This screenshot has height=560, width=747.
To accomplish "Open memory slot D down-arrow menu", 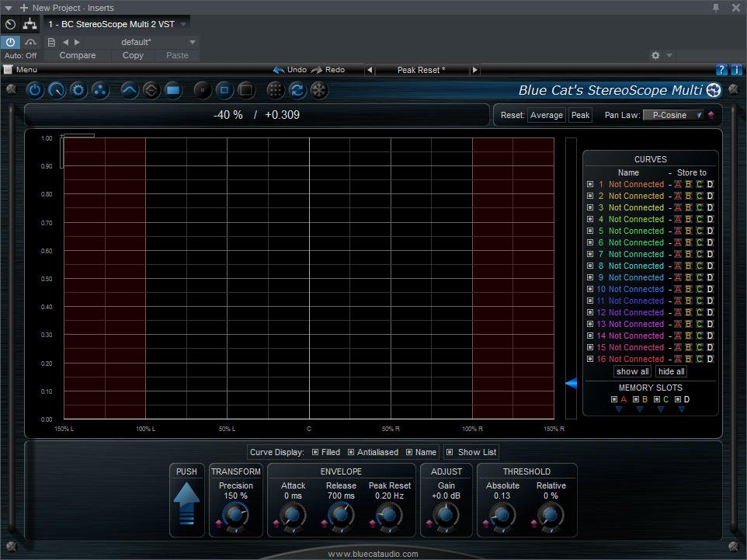I will (682, 409).
